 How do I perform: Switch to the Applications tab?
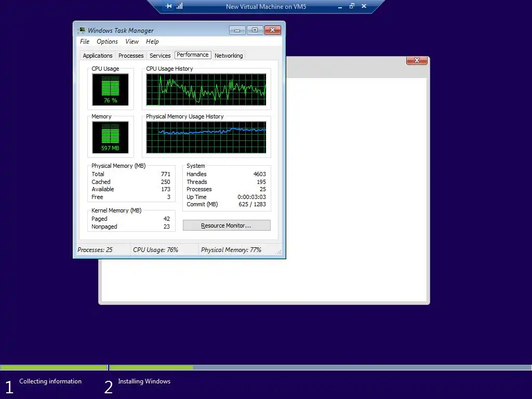pyautogui.click(x=97, y=56)
